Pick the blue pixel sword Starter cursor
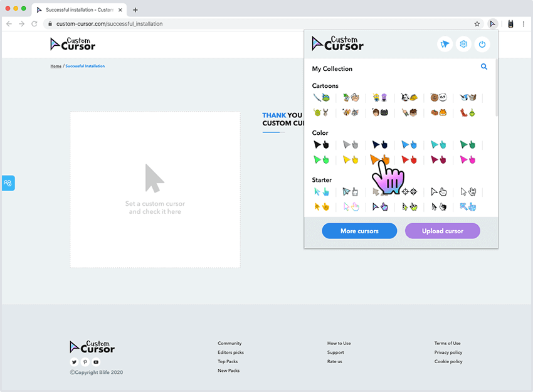 pos(468,207)
